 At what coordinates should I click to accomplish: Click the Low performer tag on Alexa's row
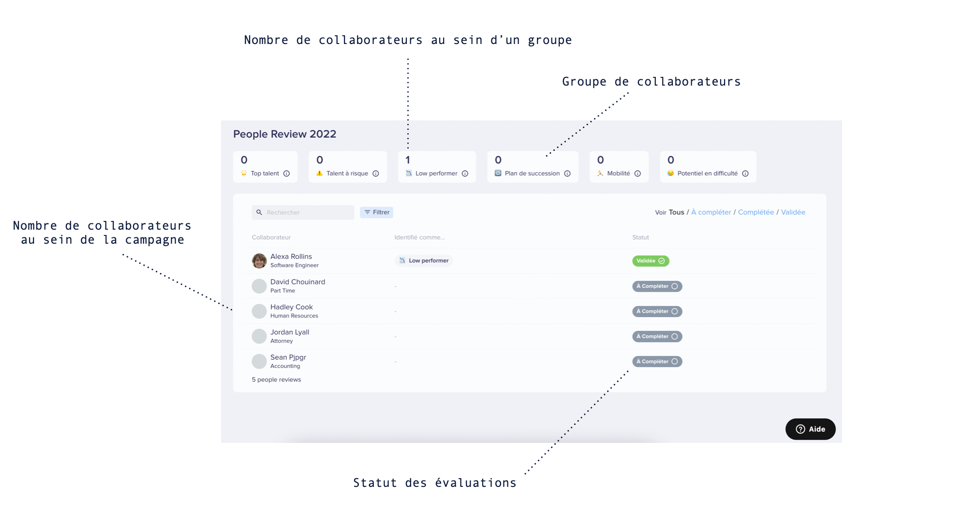click(424, 261)
